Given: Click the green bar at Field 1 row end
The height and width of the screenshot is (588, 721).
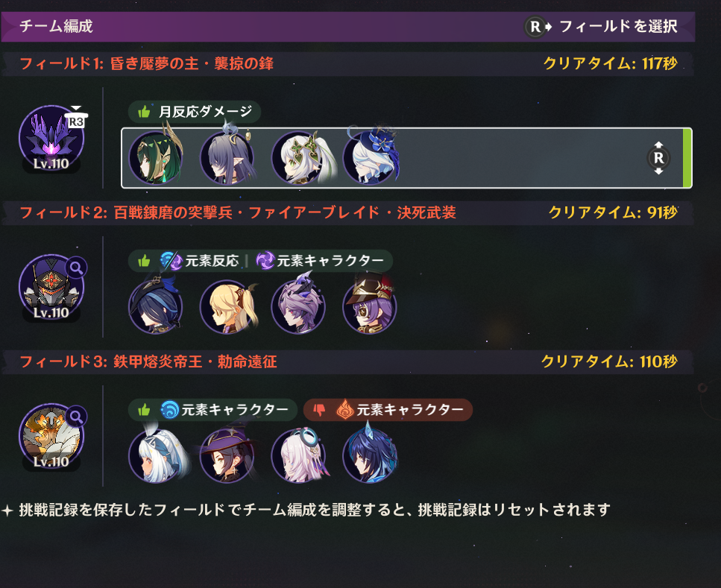Looking at the screenshot, I should tap(687, 158).
